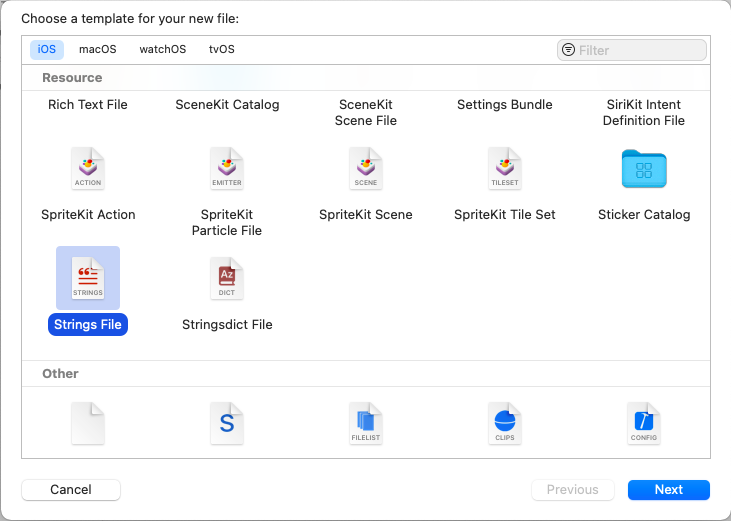Viewport: 731px width, 521px height.
Task: Select the SceneKit Scene File label
Action: coord(366,112)
